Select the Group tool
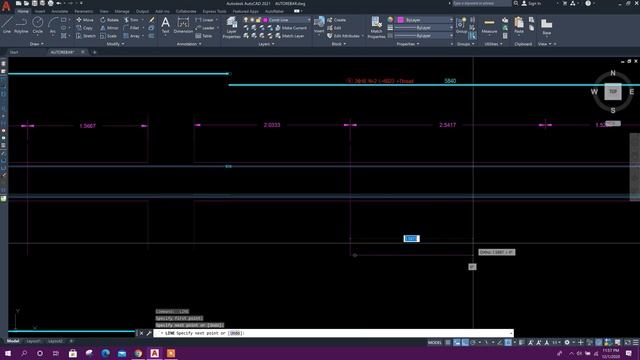640x360 pixels. 461,25
